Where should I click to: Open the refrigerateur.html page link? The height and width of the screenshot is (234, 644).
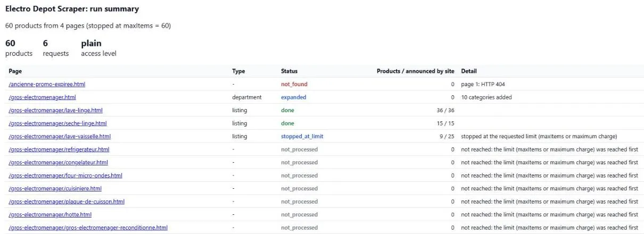click(59, 149)
